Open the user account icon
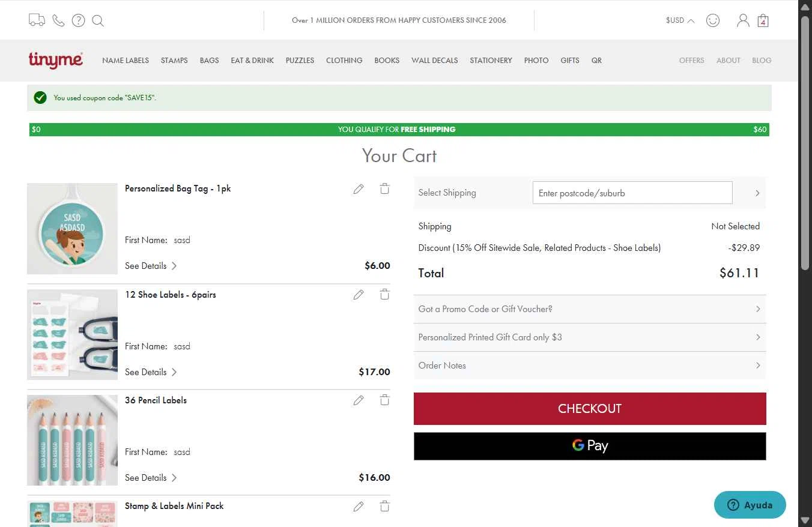The image size is (812, 527). coord(743,20)
